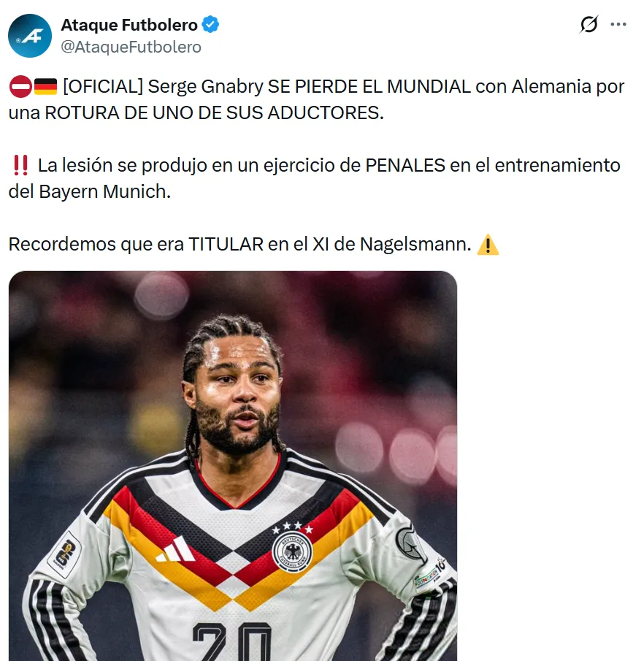Click the Adidas logo on the jersey
This screenshot has width=644, height=661.
click(x=175, y=549)
